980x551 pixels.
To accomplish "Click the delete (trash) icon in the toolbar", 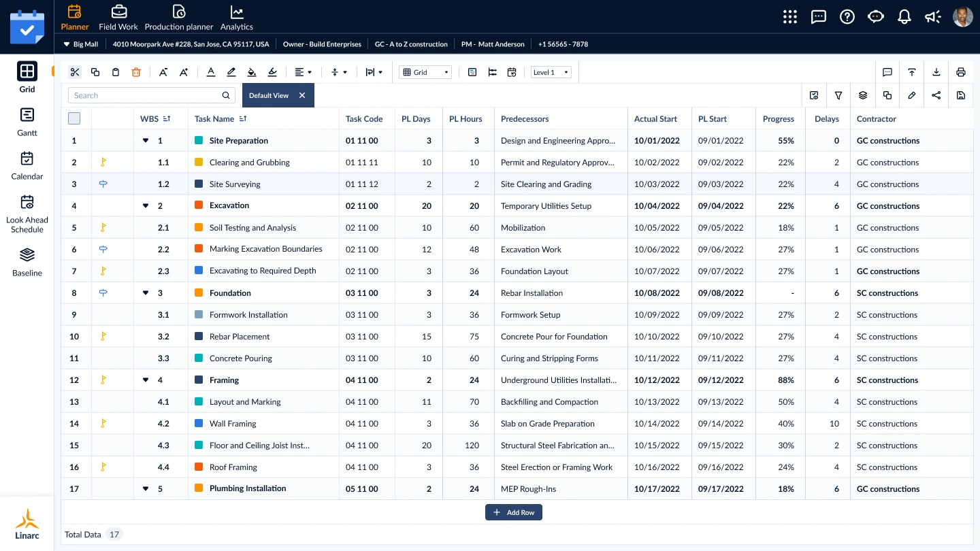I will (x=136, y=71).
